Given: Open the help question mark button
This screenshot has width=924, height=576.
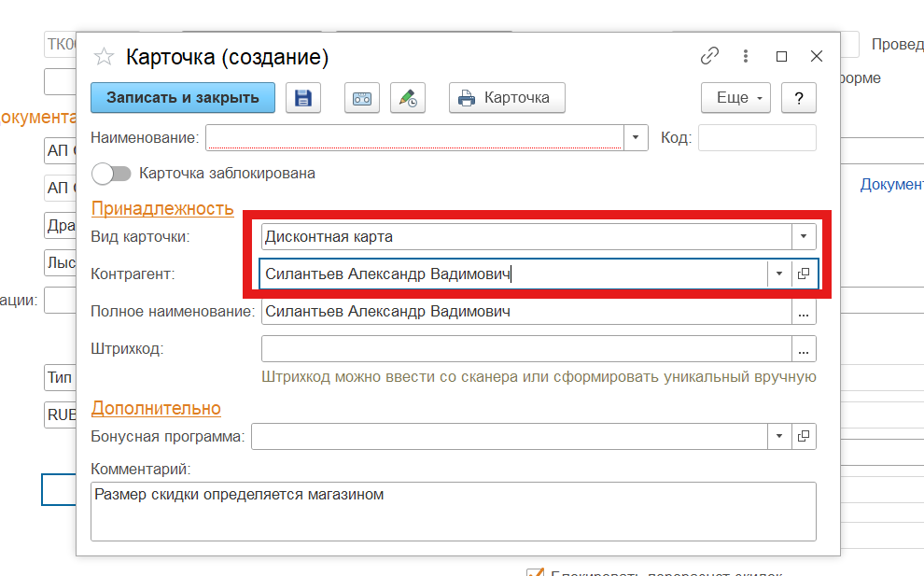Looking at the screenshot, I should point(799,98).
